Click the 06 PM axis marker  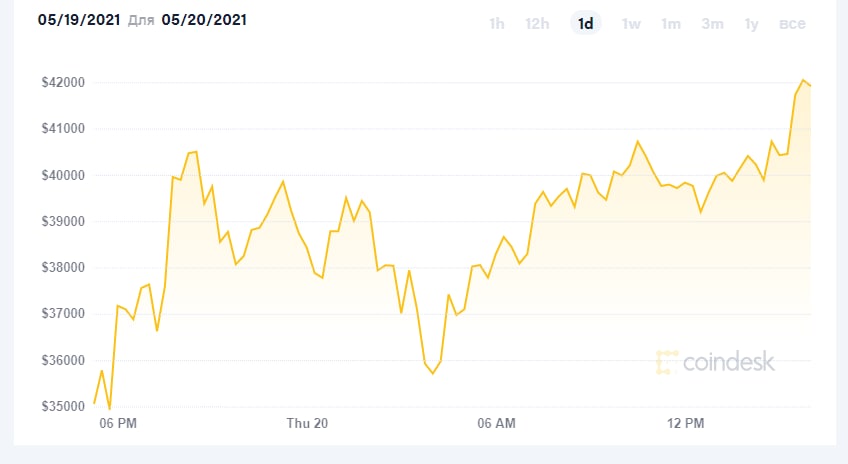(119, 424)
